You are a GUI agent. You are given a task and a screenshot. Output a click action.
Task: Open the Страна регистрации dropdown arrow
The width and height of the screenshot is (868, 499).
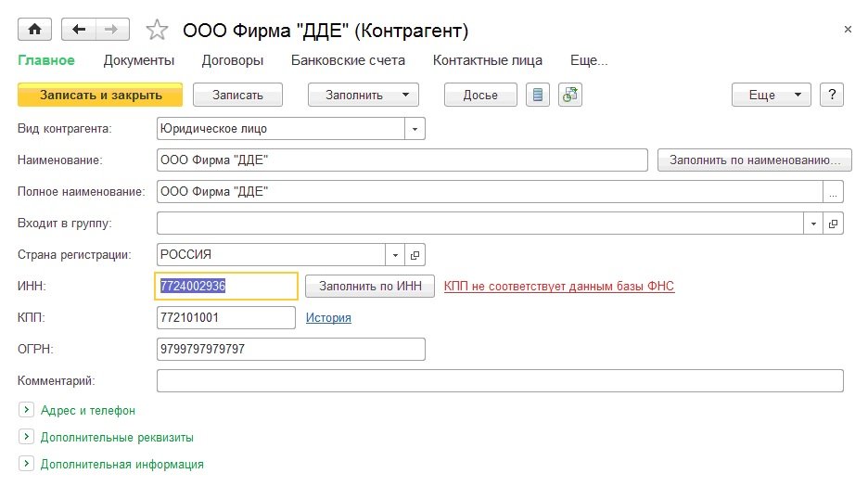pos(395,254)
